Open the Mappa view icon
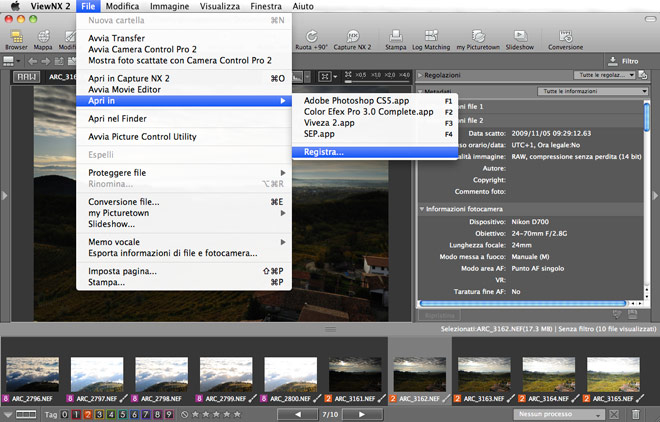 [x=43, y=37]
